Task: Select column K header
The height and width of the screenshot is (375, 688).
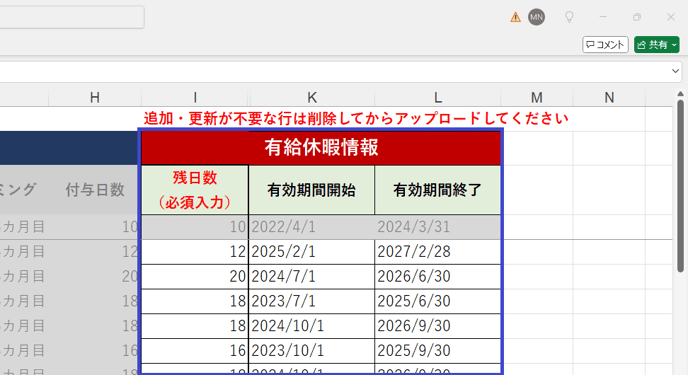Action: 312,97
